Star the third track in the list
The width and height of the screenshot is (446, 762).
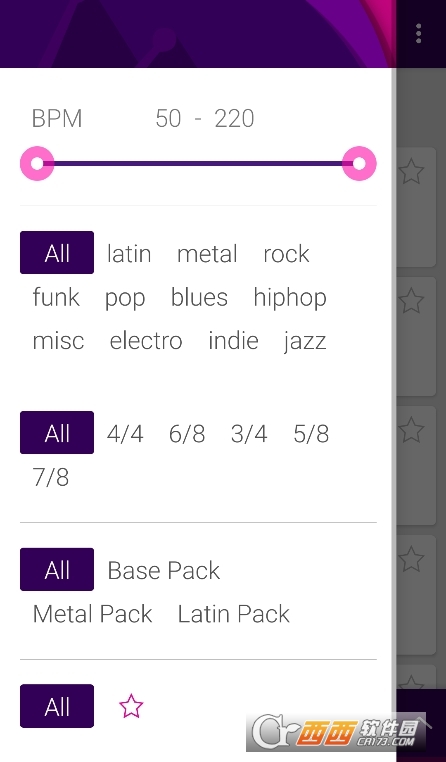(412, 430)
